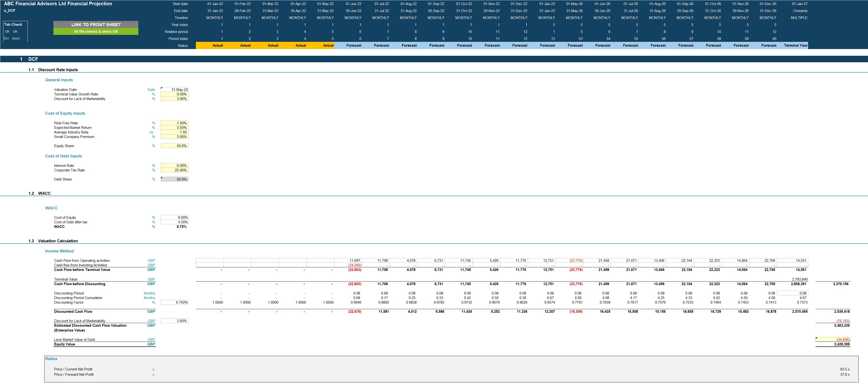Select the Equity Value 2,428,399 cell
Image resolution: width=868 pixels, height=388 pixels.
pos(833,344)
